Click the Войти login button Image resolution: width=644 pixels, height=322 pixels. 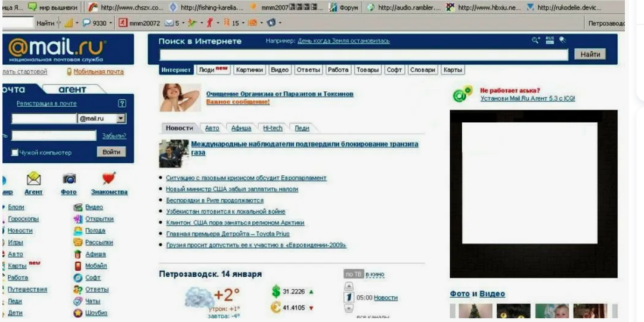click(112, 152)
